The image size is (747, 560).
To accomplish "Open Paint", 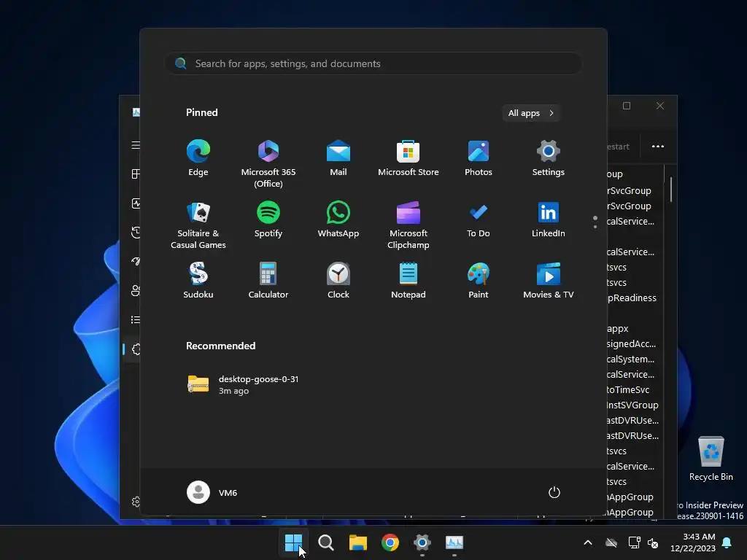I will pyautogui.click(x=479, y=281).
